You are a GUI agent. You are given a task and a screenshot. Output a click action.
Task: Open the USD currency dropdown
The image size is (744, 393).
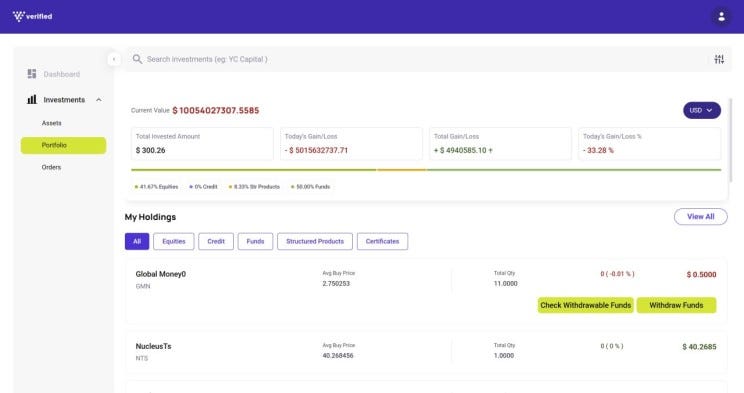pyautogui.click(x=702, y=110)
